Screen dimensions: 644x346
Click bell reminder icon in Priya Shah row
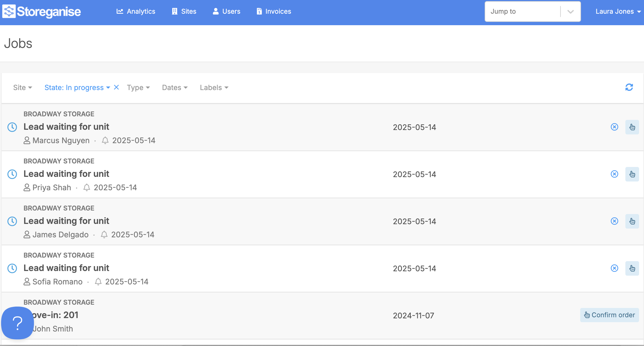click(x=87, y=188)
